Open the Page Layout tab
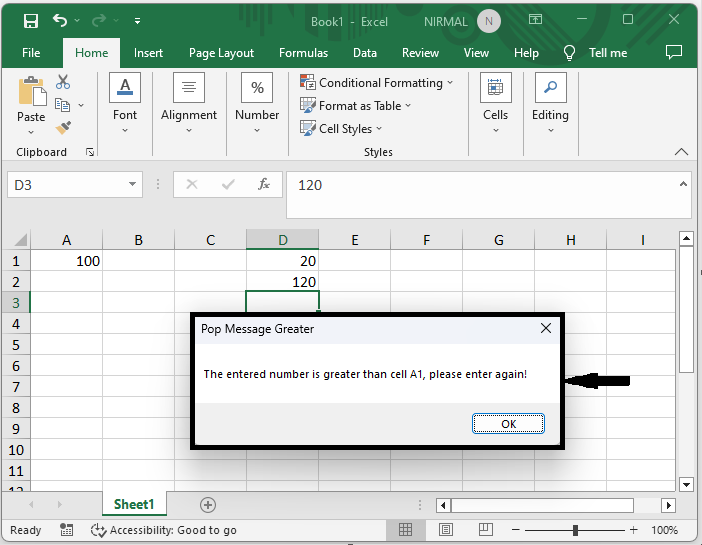The image size is (702, 545). 221,53
